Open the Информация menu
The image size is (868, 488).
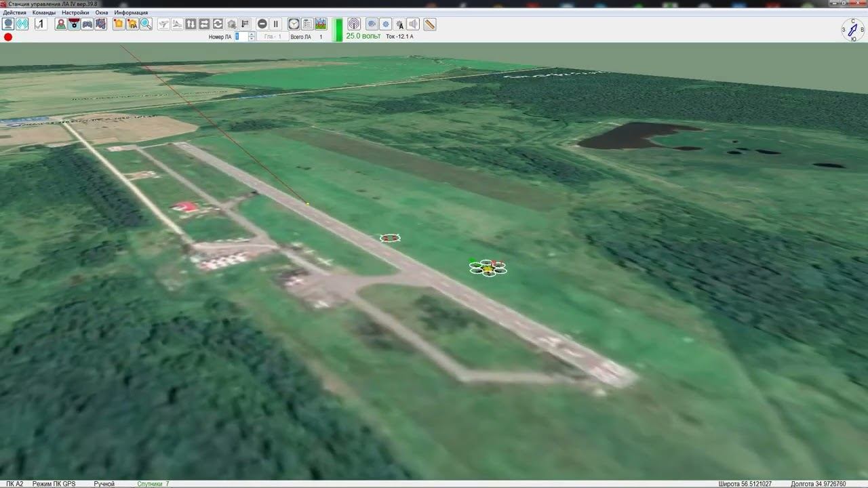(131, 13)
